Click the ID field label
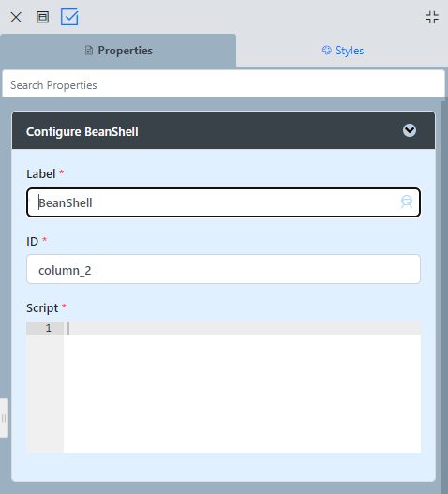This screenshot has width=448, height=494. pos(32,241)
